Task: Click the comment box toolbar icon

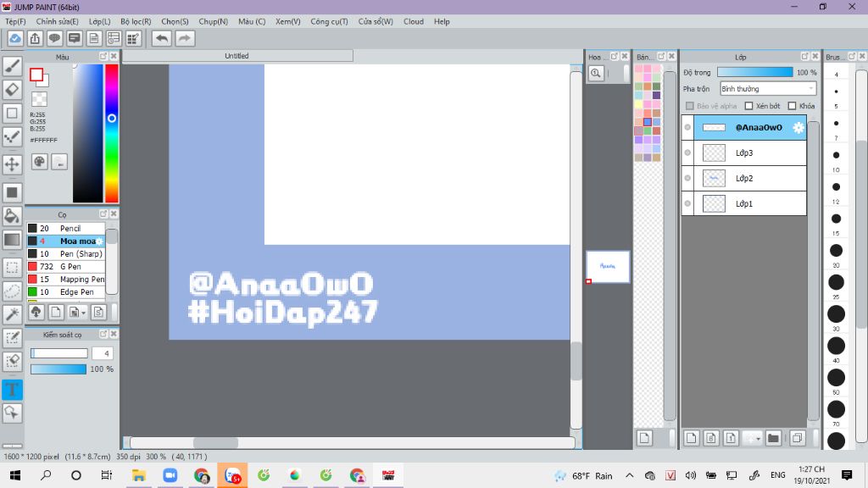Action: tap(75, 39)
